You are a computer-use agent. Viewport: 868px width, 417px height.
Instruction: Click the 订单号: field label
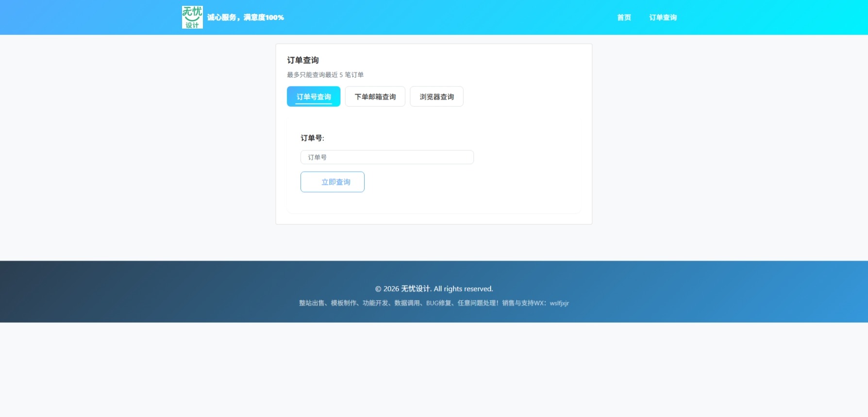[312, 138]
